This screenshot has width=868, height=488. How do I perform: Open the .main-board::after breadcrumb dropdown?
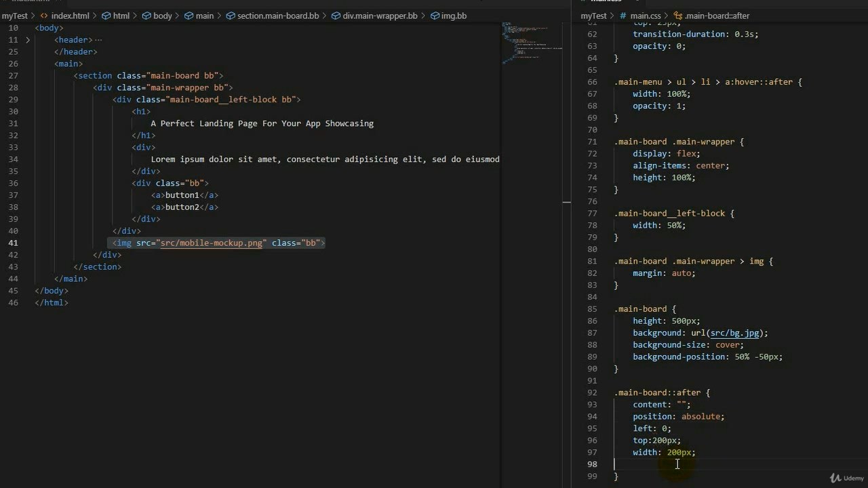(717, 16)
